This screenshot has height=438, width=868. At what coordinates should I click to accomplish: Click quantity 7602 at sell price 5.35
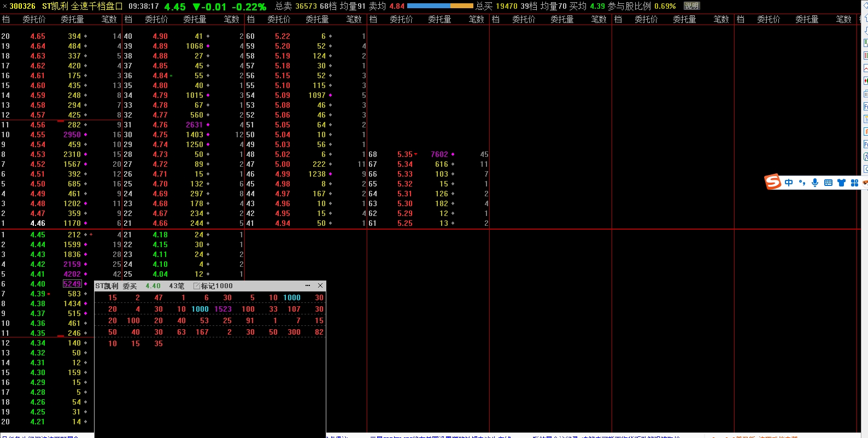pyautogui.click(x=439, y=154)
